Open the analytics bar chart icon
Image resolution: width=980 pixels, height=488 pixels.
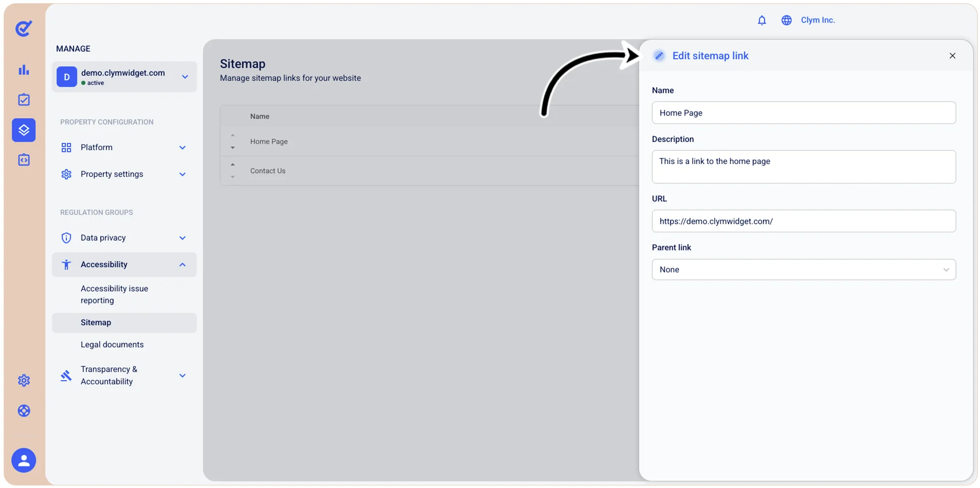click(24, 70)
